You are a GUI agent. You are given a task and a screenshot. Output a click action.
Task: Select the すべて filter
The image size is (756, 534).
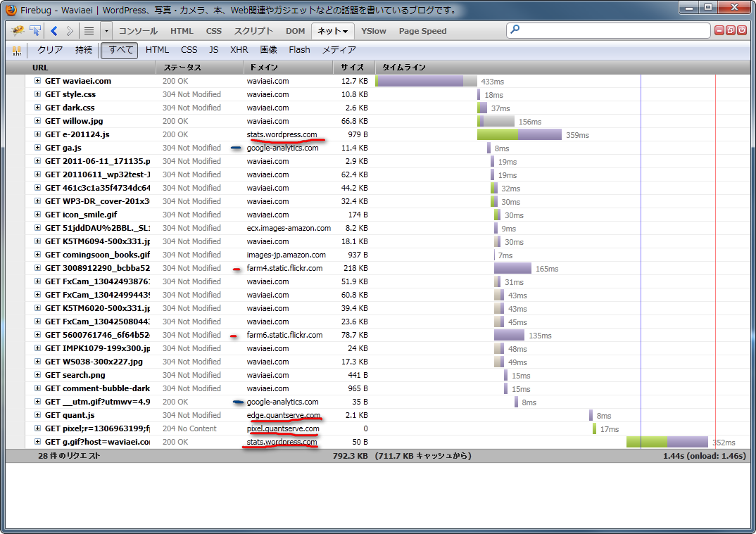click(x=120, y=50)
